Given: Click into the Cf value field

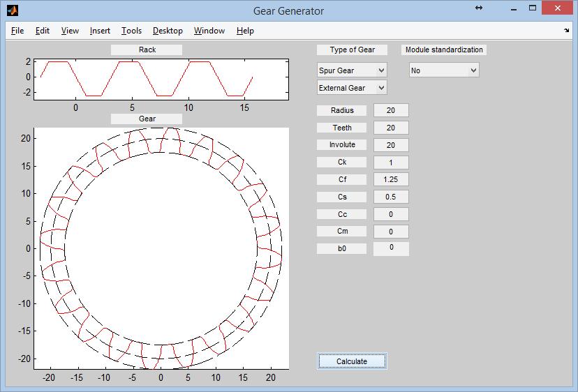Looking at the screenshot, I should click(391, 179).
